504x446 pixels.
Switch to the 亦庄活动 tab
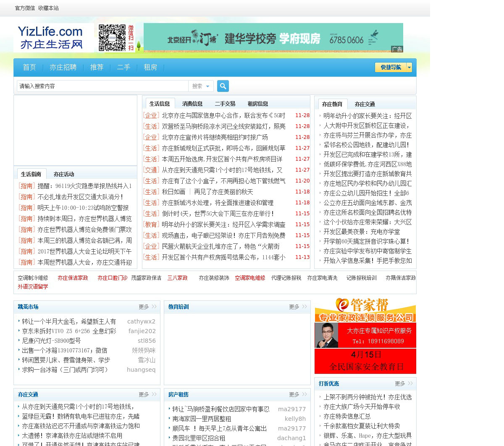tap(63, 174)
